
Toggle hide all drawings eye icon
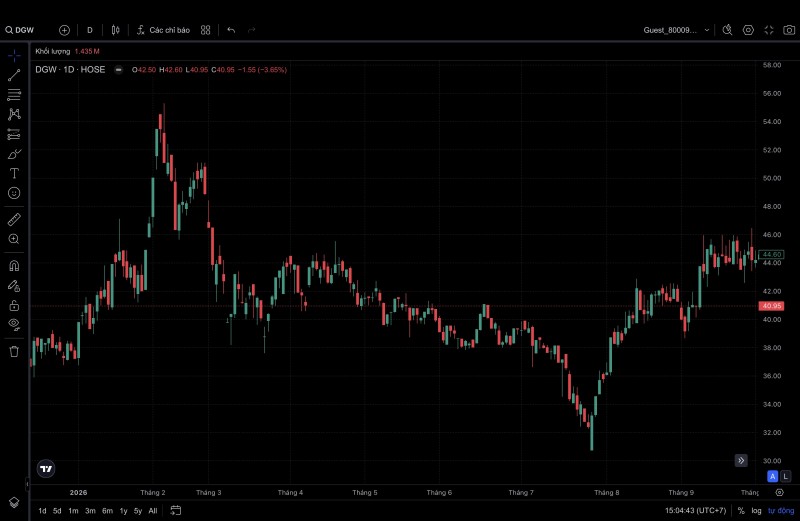pos(14,325)
